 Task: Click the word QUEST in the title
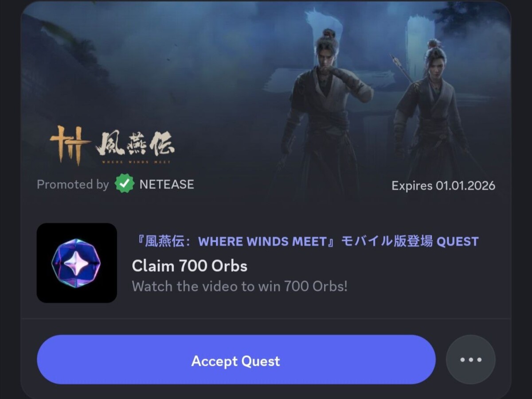tap(458, 241)
